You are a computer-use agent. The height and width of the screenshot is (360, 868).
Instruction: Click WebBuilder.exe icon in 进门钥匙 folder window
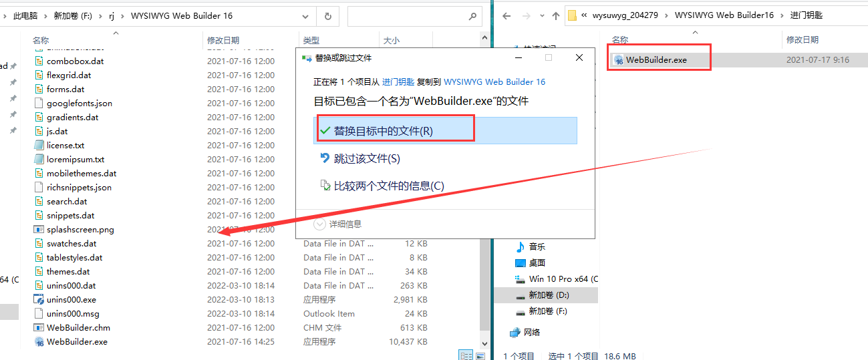[x=618, y=60]
